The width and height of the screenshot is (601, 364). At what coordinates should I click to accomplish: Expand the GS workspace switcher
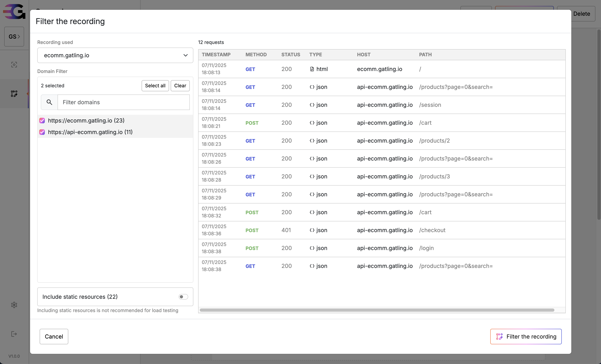pos(14,37)
